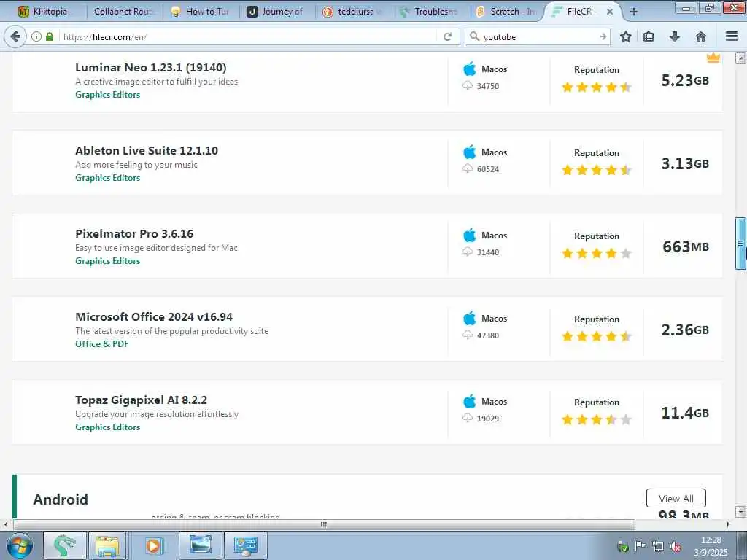Click the address bar URL field
Viewport: 747px width, 560px height.
click(x=248, y=36)
